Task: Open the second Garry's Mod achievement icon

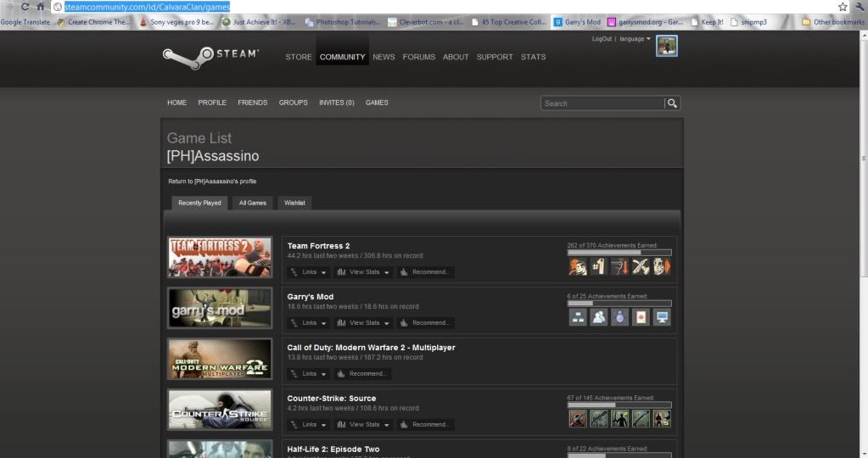Action: point(598,317)
